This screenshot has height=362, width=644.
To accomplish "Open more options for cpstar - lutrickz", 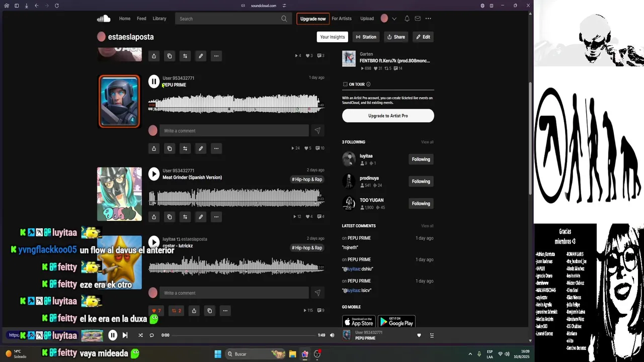I will tap(225, 311).
